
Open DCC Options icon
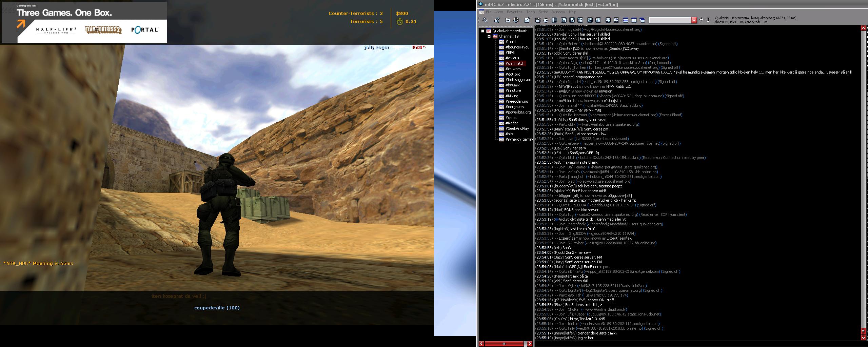point(580,20)
